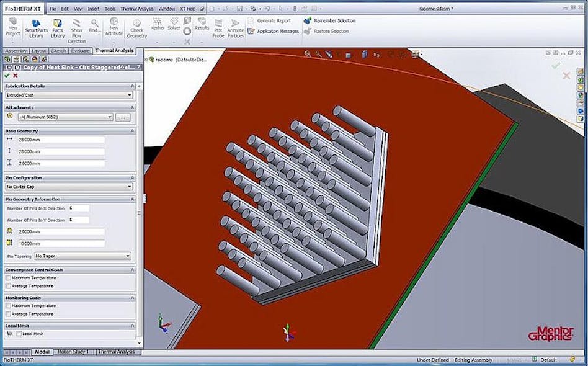Collapse the Base Geometry section
The height and width of the screenshot is (366, 588).
(133, 130)
